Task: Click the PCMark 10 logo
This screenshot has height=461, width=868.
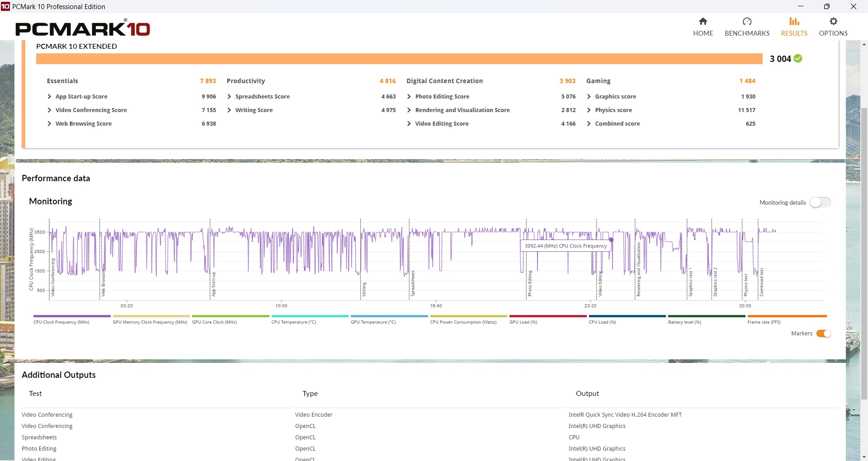Action: click(83, 29)
